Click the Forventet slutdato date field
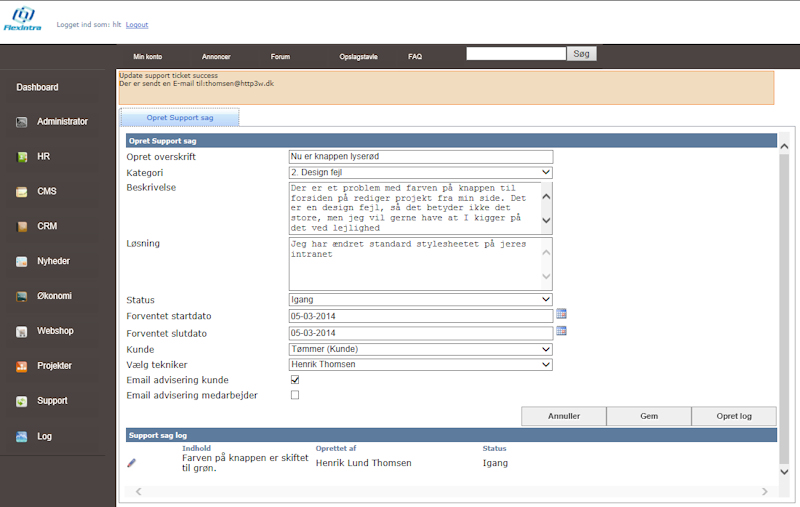The width and height of the screenshot is (800, 507). point(420,333)
